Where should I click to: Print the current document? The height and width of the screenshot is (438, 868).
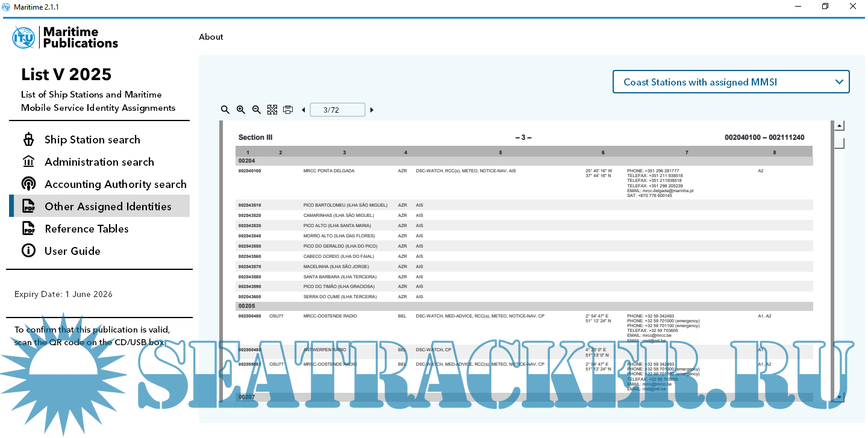[288, 110]
